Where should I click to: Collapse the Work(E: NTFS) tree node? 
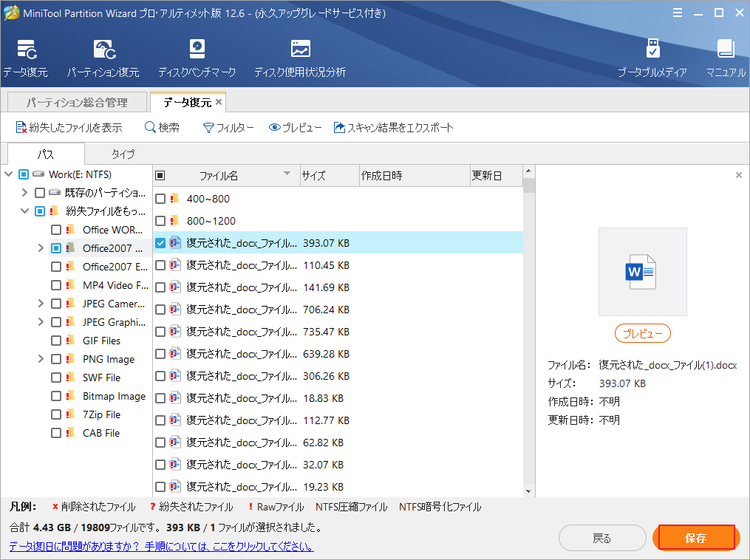point(8,174)
